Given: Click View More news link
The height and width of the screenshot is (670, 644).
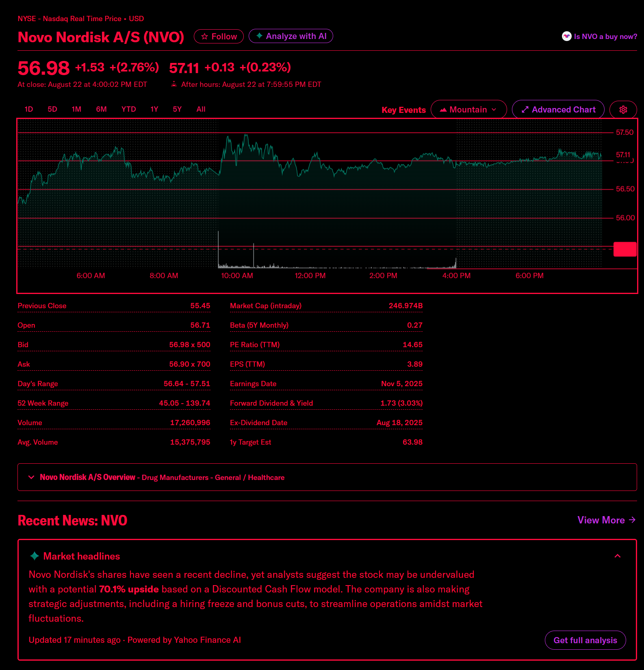Looking at the screenshot, I should 607,520.
